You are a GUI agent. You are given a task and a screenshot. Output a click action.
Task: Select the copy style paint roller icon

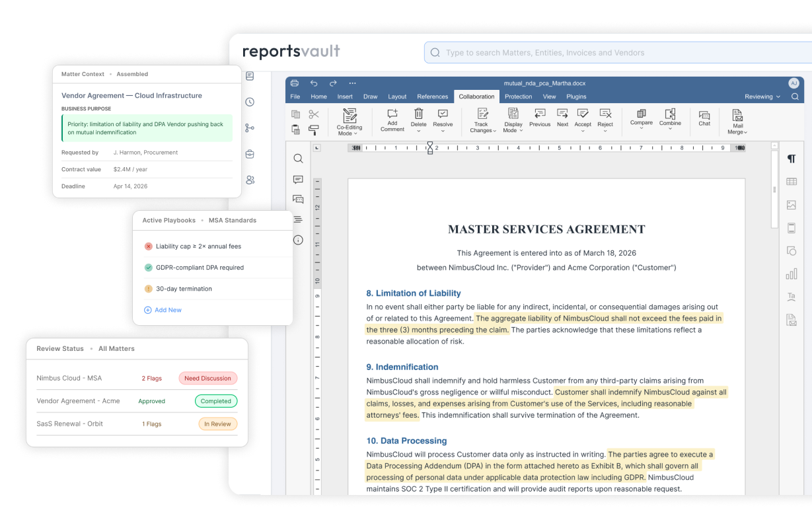[314, 130]
